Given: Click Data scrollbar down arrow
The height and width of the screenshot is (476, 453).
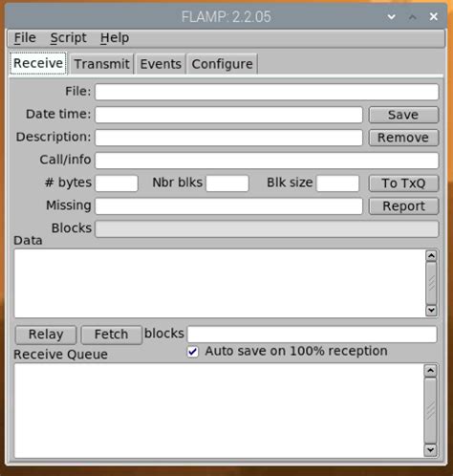Looking at the screenshot, I should click(x=431, y=310).
